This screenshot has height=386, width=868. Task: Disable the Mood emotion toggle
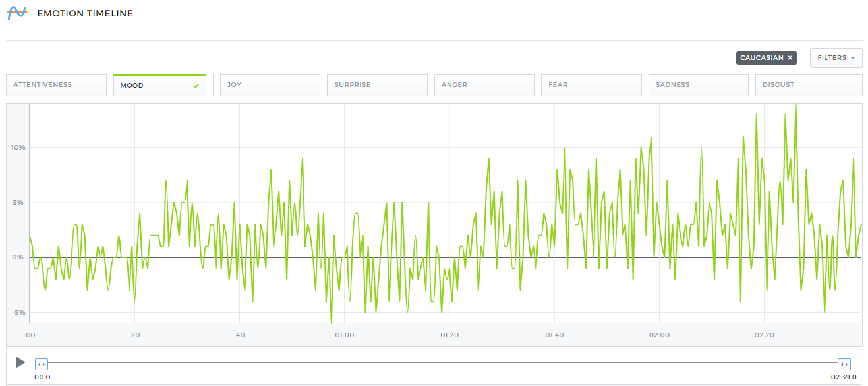[159, 85]
